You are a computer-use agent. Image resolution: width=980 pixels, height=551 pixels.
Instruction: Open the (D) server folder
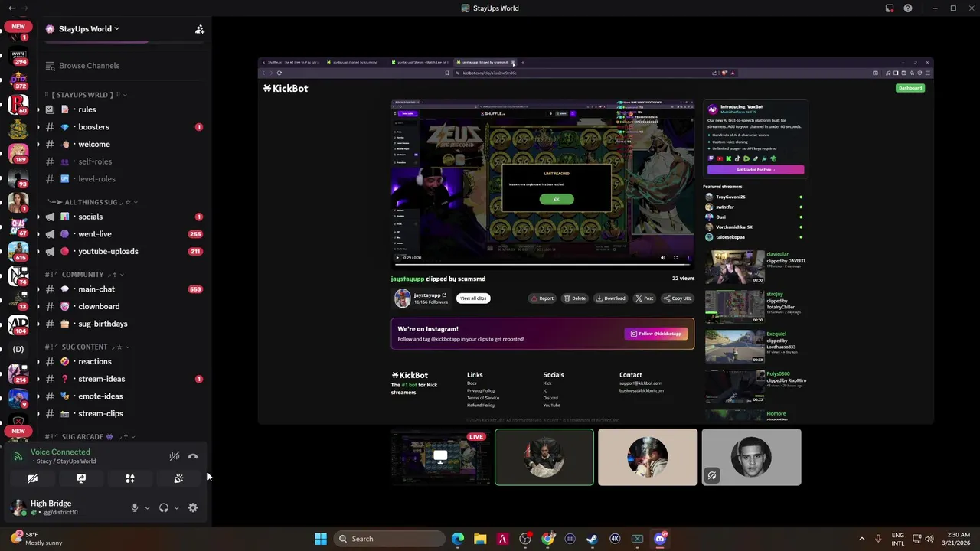click(18, 349)
